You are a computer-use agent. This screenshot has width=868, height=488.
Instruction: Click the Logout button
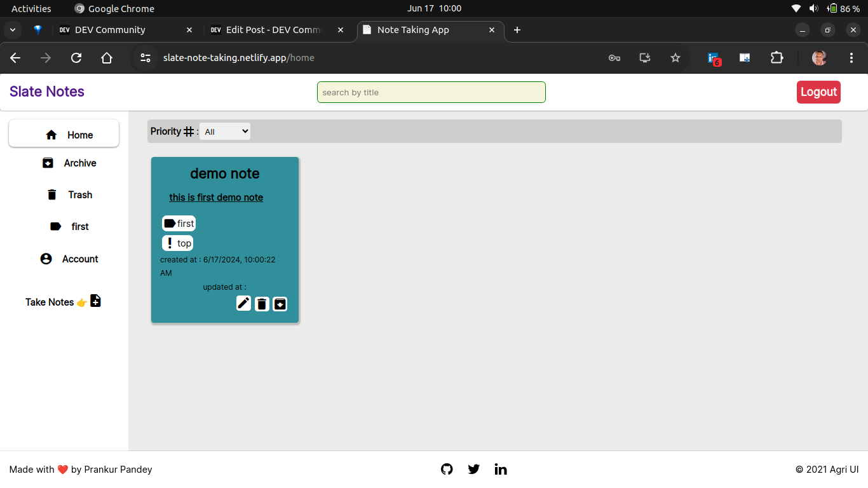point(818,92)
